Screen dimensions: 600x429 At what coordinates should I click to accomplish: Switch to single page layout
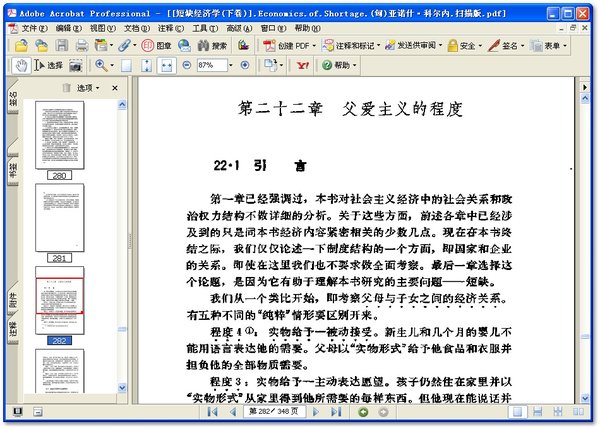[517, 412]
